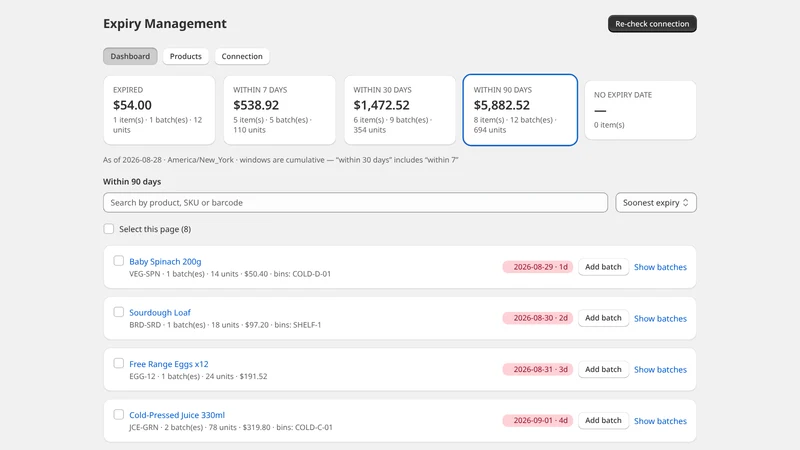This screenshot has height=450, width=800.
Task: Tick the Select this page checkbox
Action: (x=109, y=229)
